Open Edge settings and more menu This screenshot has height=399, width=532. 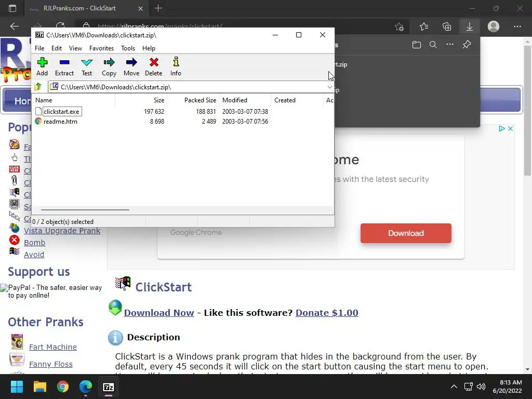(x=517, y=26)
